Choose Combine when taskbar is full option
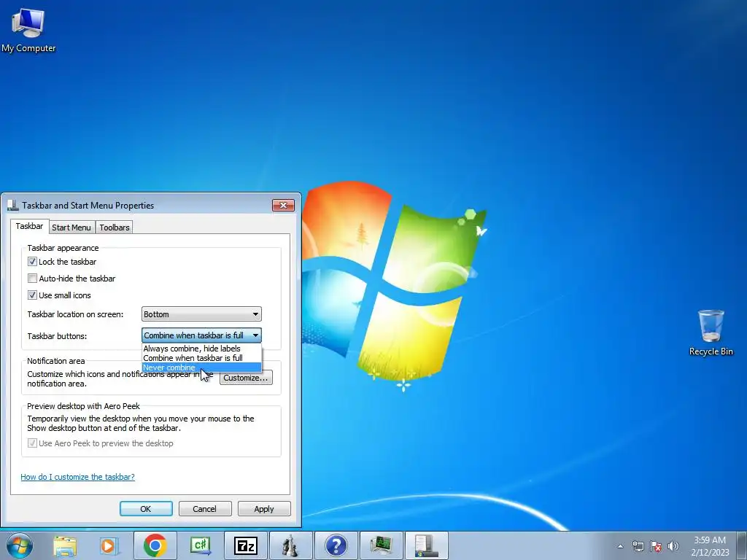 [201, 358]
